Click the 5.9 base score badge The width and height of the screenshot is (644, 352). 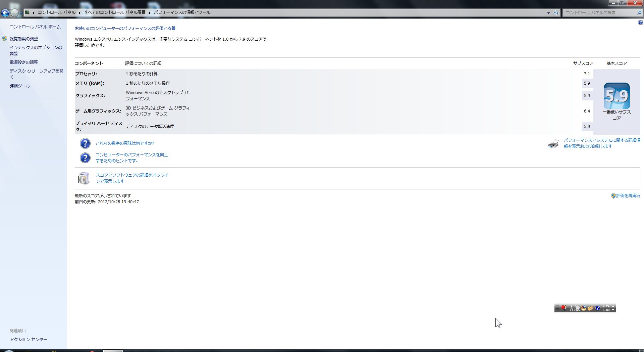click(x=616, y=96)
